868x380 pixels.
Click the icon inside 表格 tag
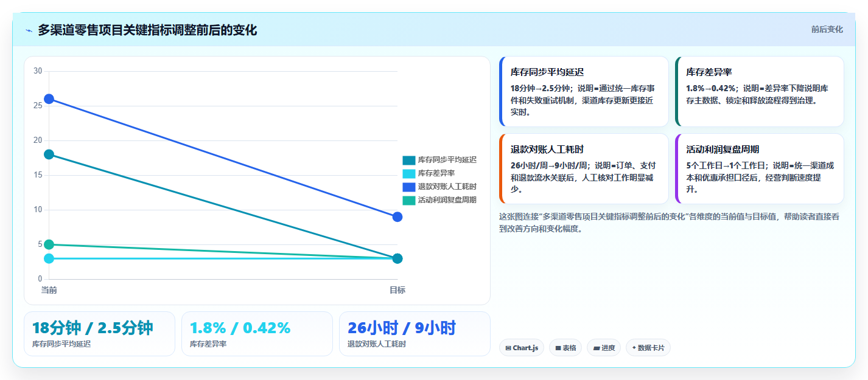pyautogui.click(x=558, y=348)
